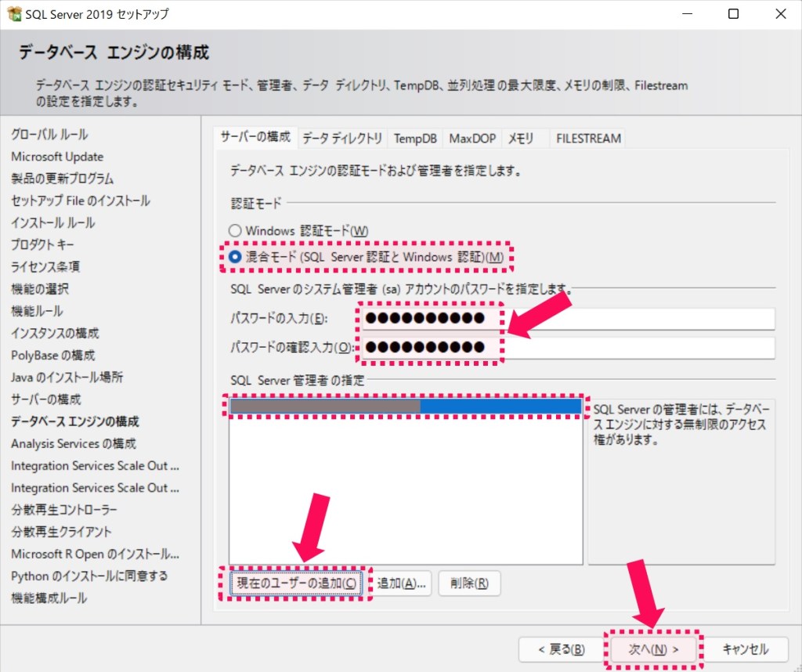Switch to the MaxDOP tab
802x672 pixels.
(472, 139)
